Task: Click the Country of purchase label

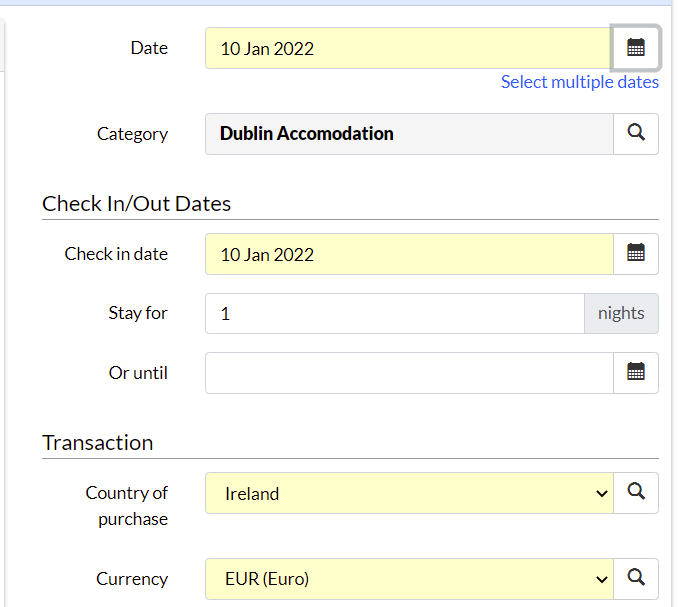Action: point(127,506)
